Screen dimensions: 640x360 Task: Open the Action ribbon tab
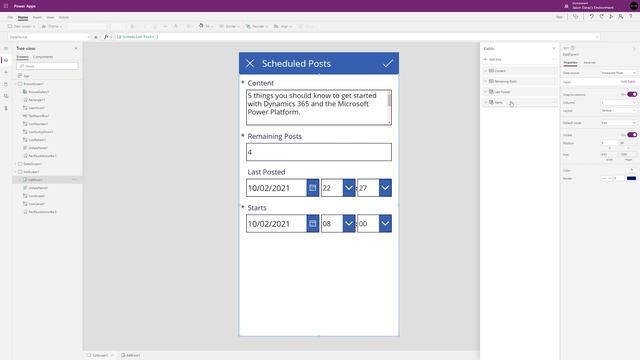tap(64, 18)
